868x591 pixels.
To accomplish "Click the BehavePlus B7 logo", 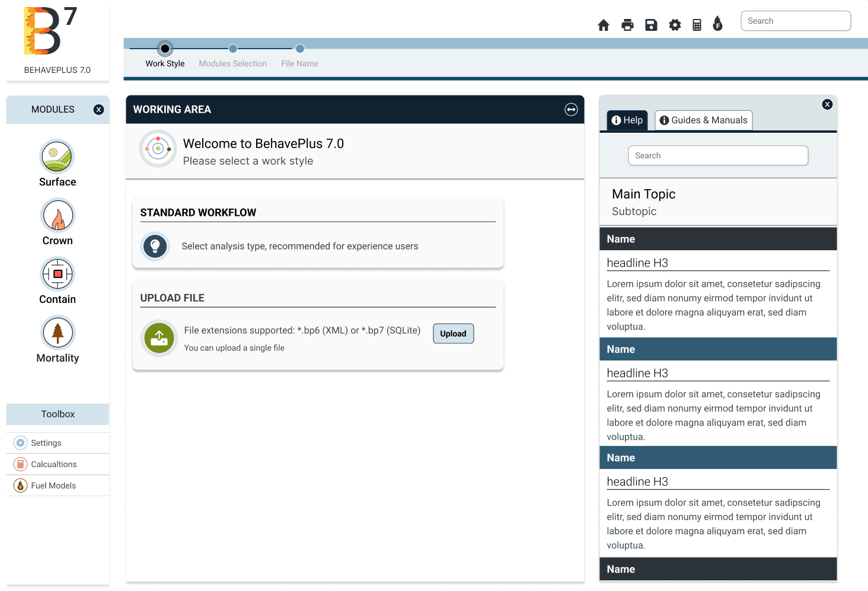I will [50, 30].
